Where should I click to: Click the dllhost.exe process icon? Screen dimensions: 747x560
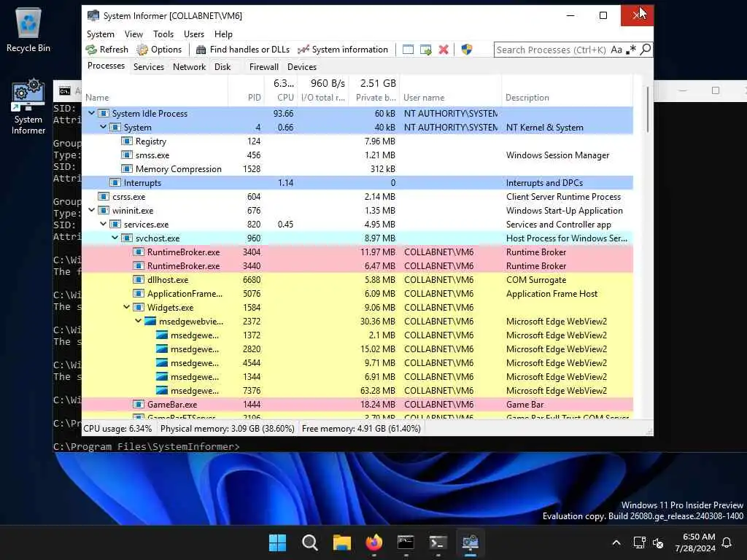139,279
